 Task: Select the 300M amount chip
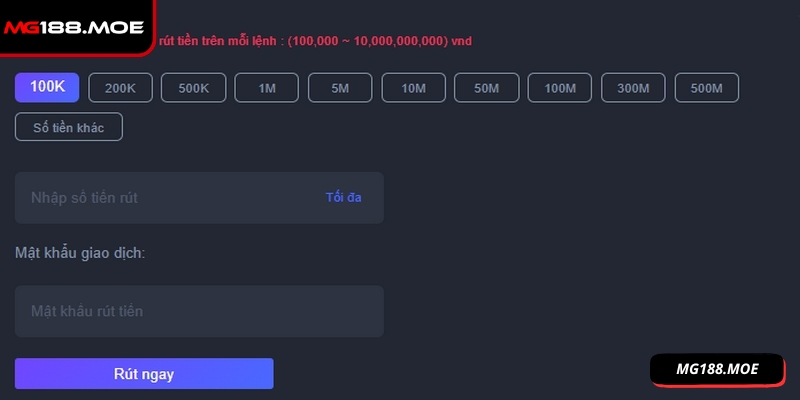pos(633,88)
